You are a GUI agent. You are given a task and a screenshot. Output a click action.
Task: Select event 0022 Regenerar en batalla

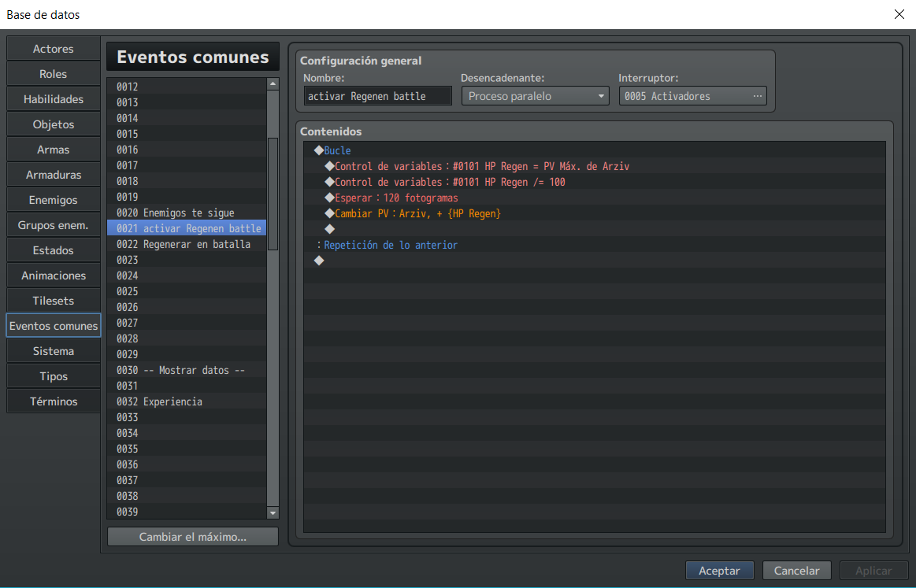click(x=187, y=244)
